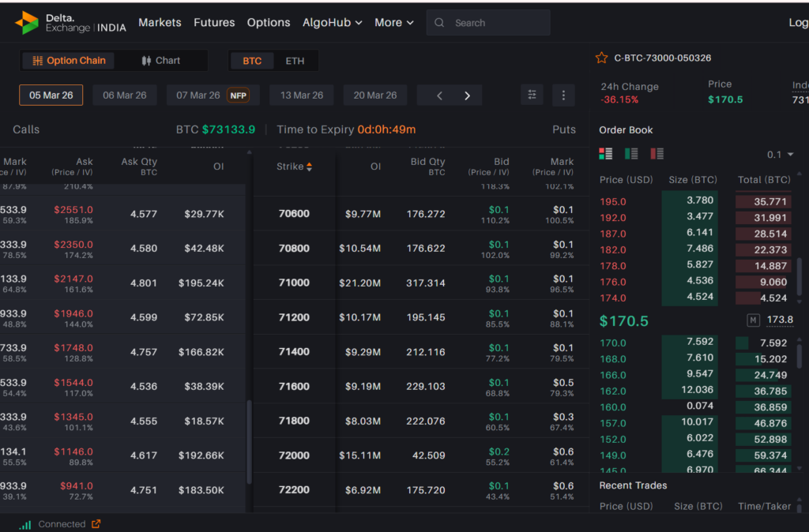Open option chain filter settings icon
809x532 pixels.
pyautogui.click(x=532, y=95)
